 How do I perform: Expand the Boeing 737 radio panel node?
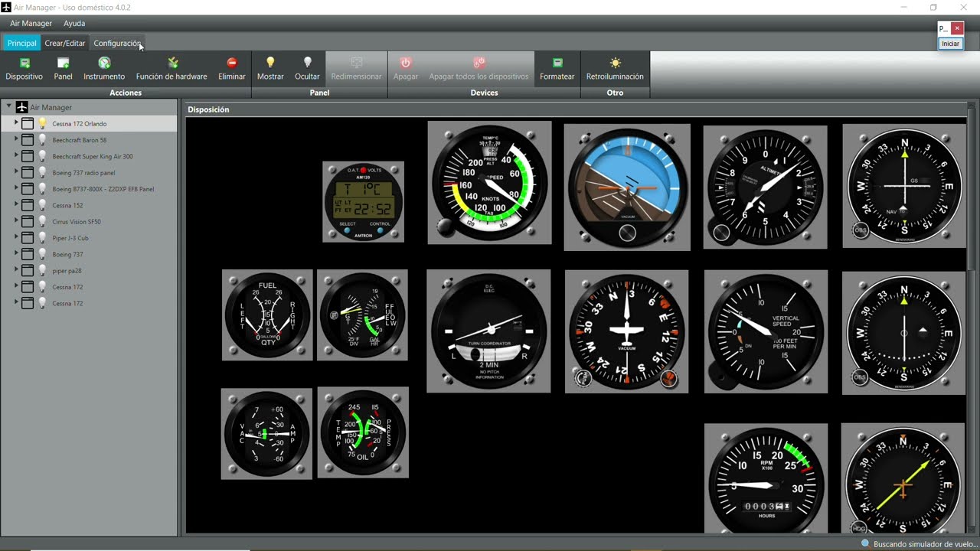[x=16, y=172]
